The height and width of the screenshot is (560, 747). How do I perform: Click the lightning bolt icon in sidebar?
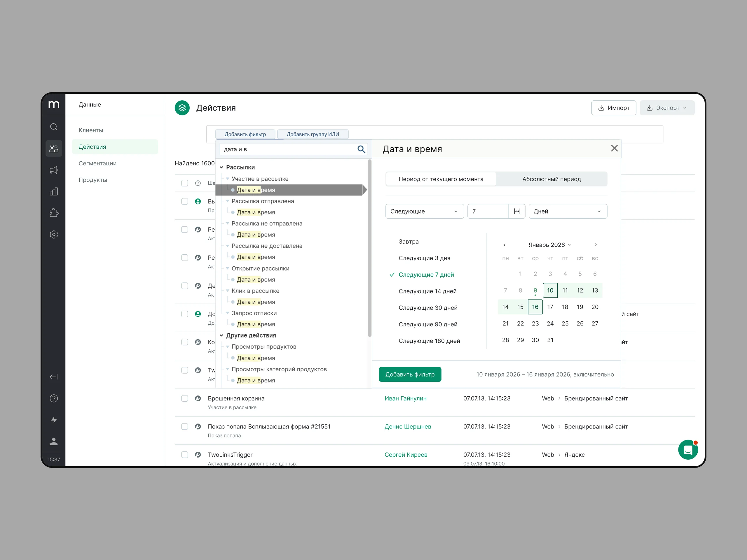coord(54,420)
